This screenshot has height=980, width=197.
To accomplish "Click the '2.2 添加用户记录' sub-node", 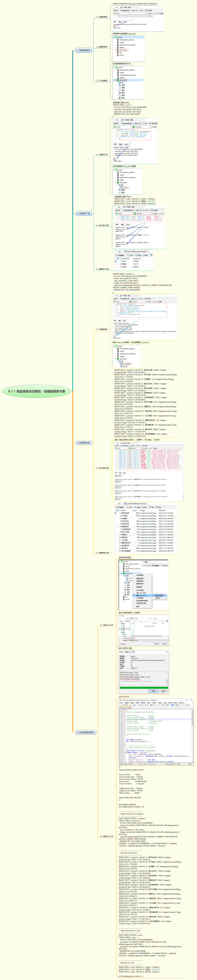I will coord(102,225).
